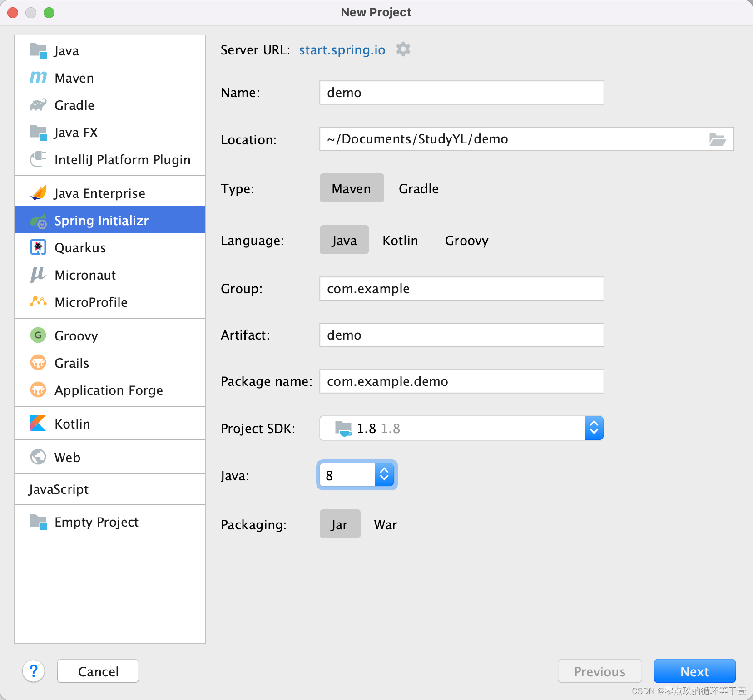
Task: Choose Java as the language
Action: coord(344,240)
